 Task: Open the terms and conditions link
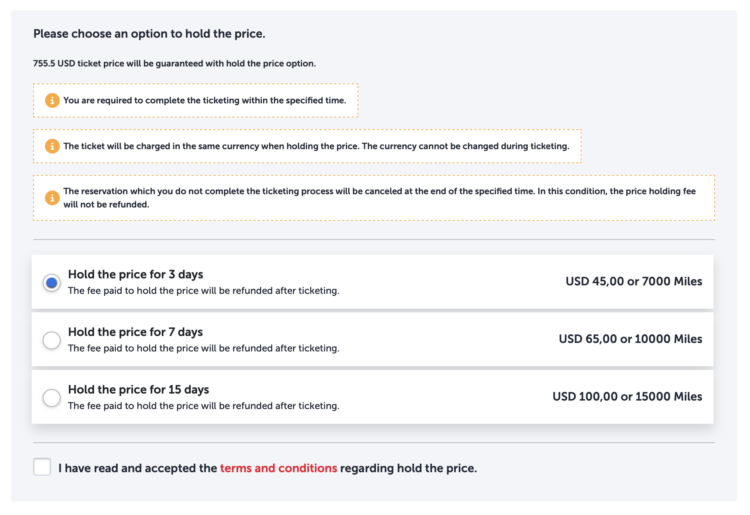point(278,468)
